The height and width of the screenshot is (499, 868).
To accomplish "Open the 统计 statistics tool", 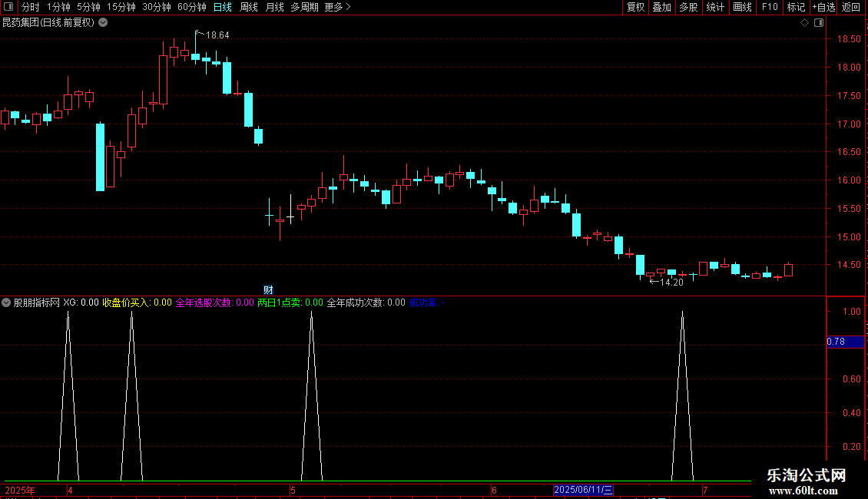I will click(x=714, y=7).
